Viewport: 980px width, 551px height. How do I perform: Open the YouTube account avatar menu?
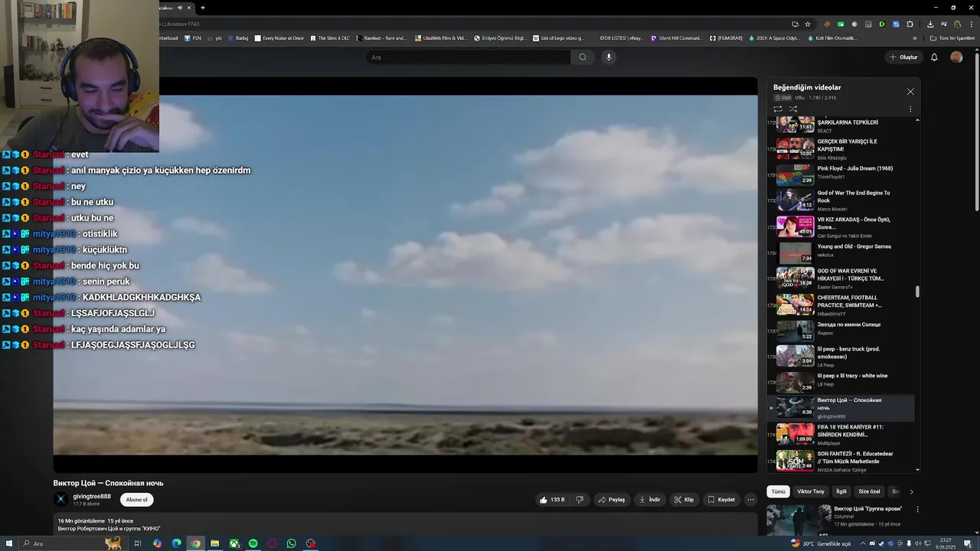(956, 57)
